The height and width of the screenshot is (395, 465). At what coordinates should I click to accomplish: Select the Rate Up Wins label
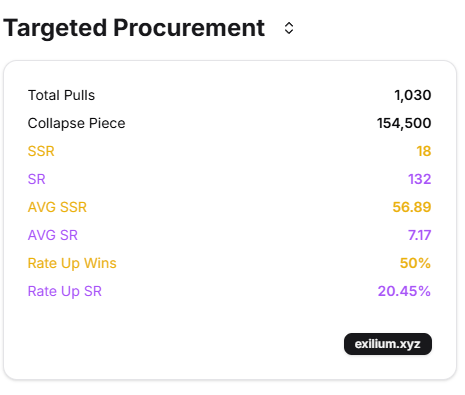point(72,263)
